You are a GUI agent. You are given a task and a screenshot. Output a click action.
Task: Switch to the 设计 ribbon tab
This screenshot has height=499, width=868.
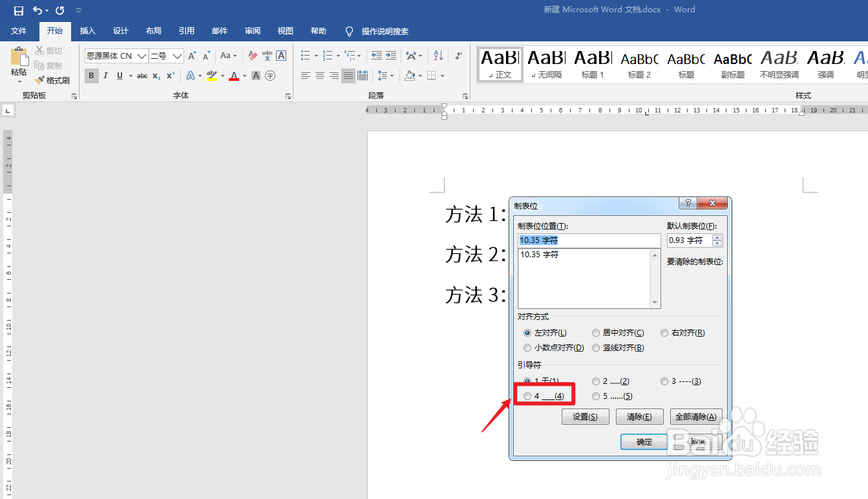point(120,31)
